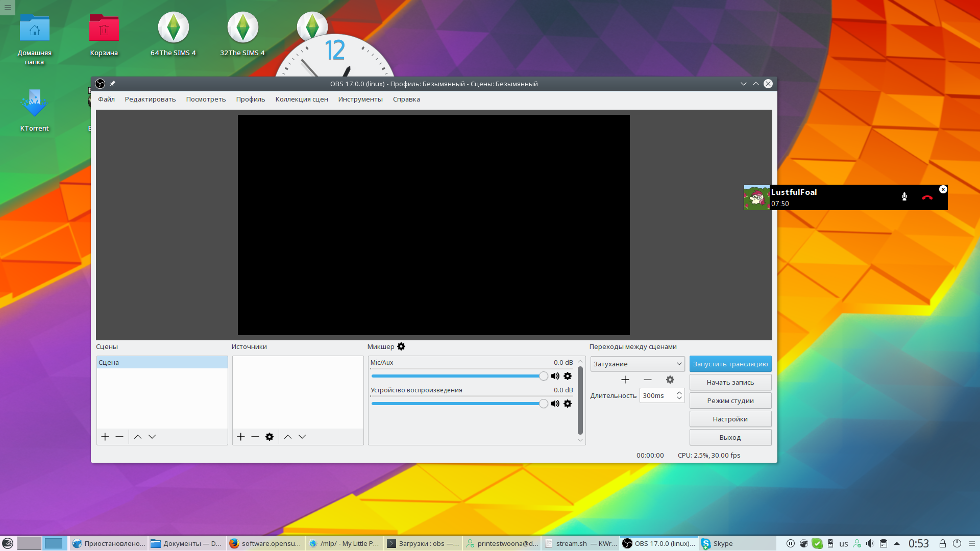Open source properties gear
This screenshot has height=551, width=980.
click(269, 437)
